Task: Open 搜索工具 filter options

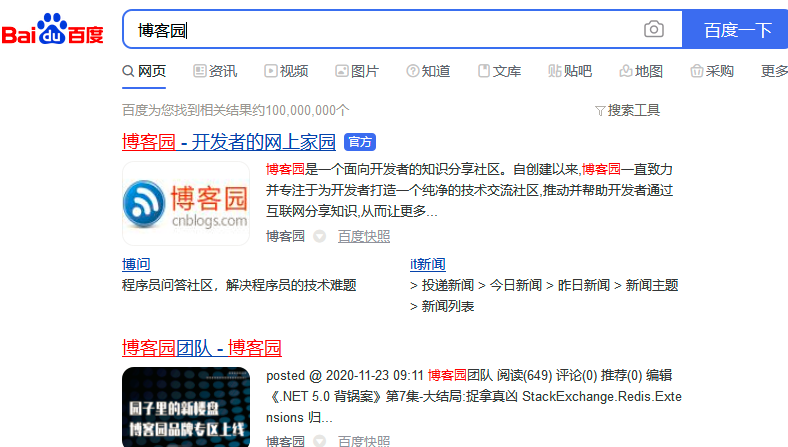Action: [x=627, y=110]
